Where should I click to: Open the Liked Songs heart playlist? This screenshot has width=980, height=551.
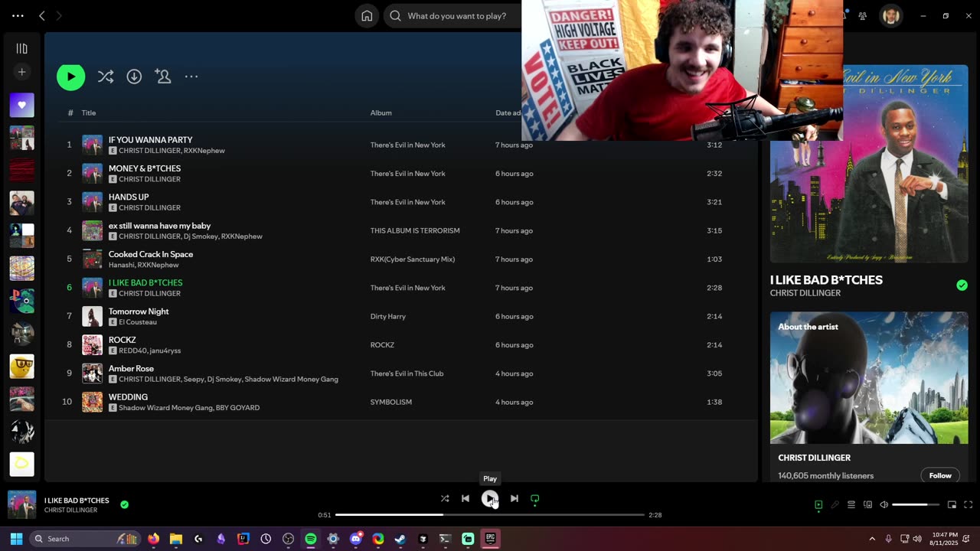coord(21,105)
